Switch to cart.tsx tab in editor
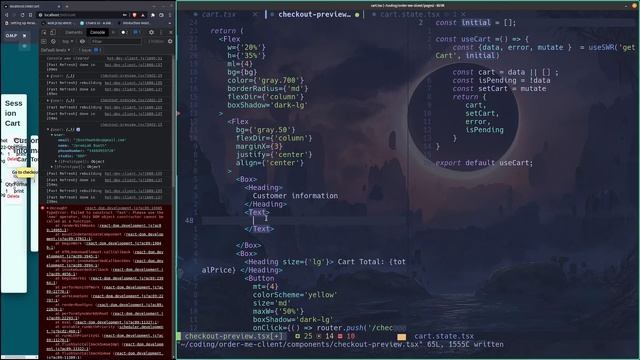The image size is (640, 360). [218, 14]
